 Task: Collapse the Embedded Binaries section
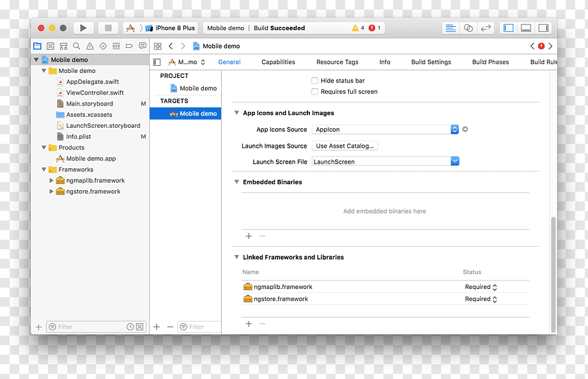tap(236, 182)
